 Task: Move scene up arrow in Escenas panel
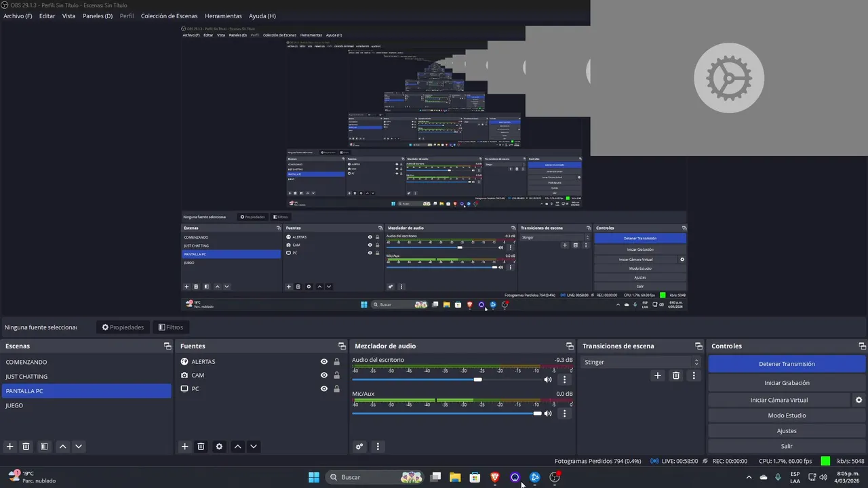tap(62, 447)
